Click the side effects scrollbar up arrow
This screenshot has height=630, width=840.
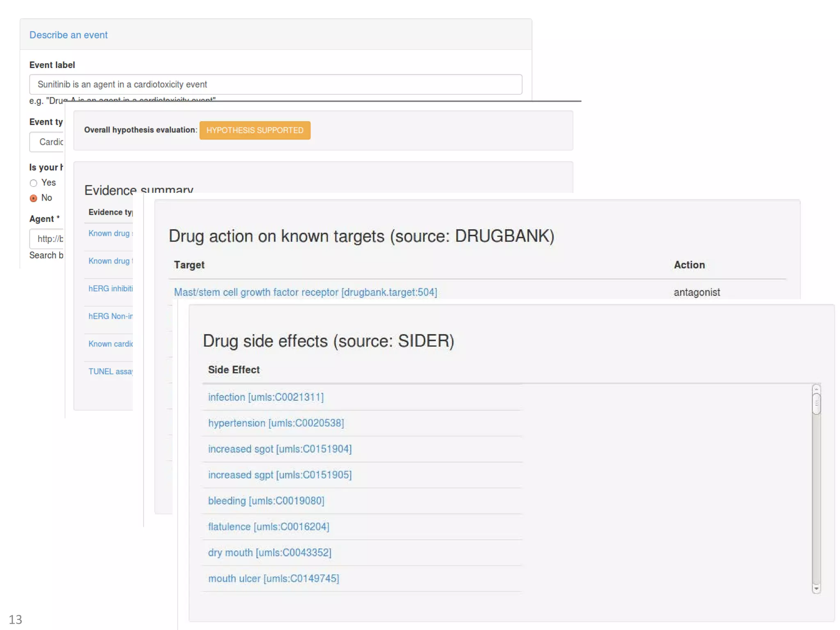[816, 388]
